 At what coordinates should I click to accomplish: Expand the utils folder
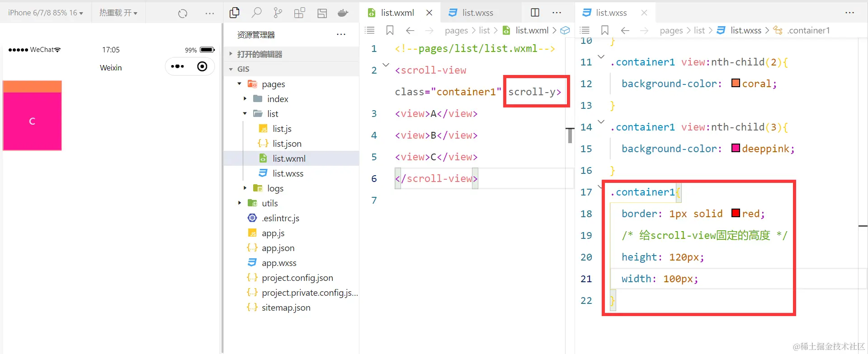[240, 203]
